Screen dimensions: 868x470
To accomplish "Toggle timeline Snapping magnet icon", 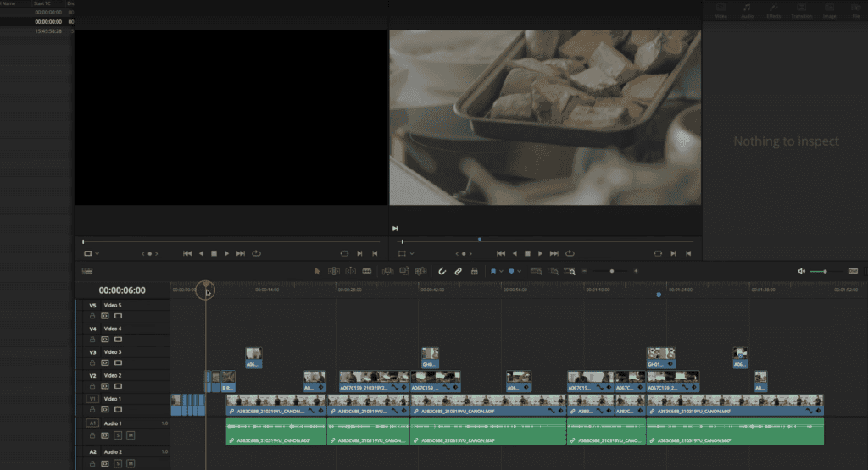I will (442, 271).
